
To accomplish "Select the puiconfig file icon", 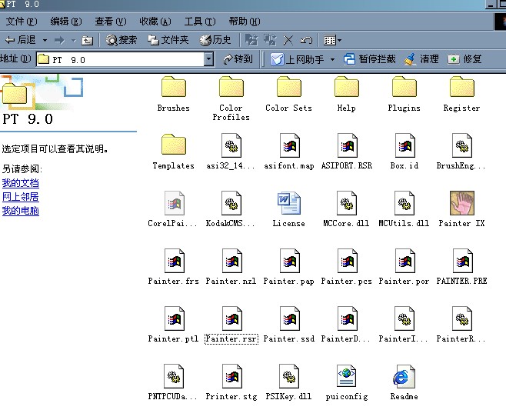I will click(347, 376).
